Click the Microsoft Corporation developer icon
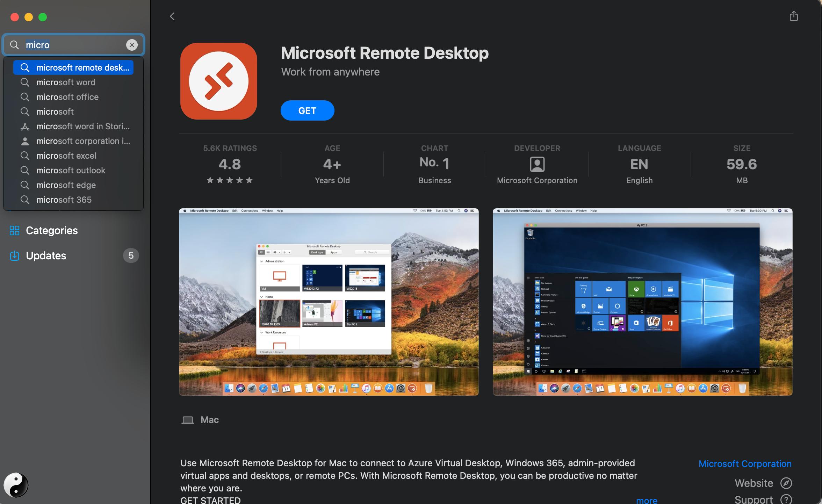 537,163
